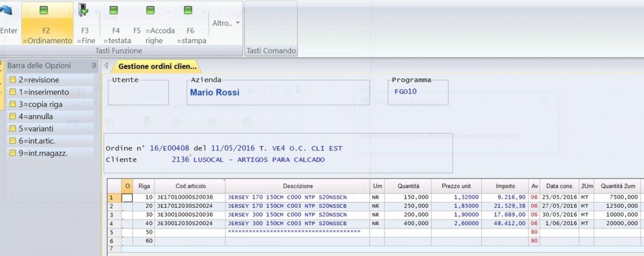Click Quantità column header
This screenshot has width=644, height=256.
408,187
